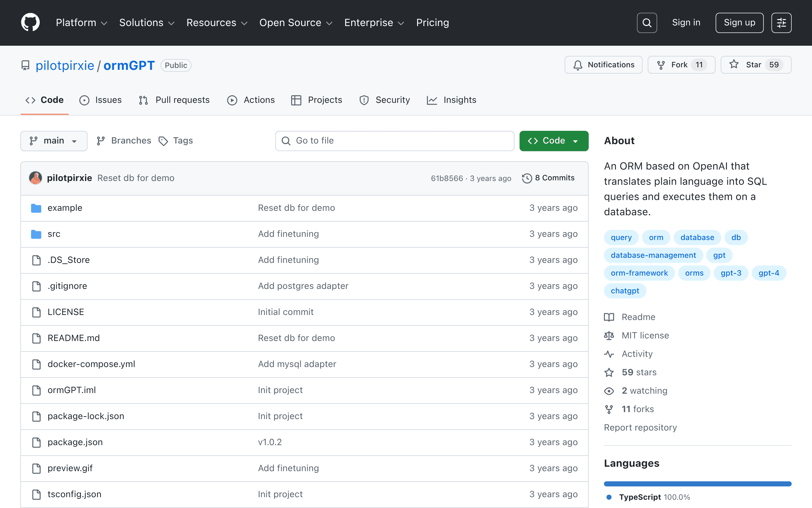This screenshot has height=508, width=812.
Task: Click the MIT license scale icon
Action: (x=609, y=336)
